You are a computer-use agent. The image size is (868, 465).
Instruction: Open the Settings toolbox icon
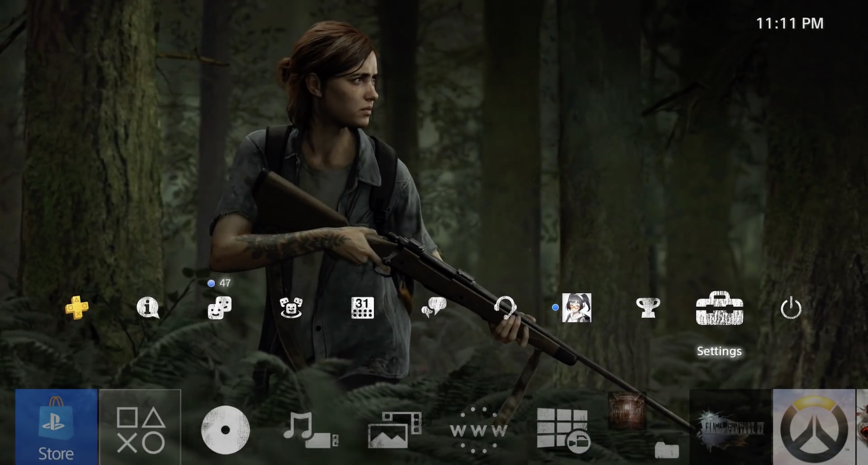[x=719, y=309]
